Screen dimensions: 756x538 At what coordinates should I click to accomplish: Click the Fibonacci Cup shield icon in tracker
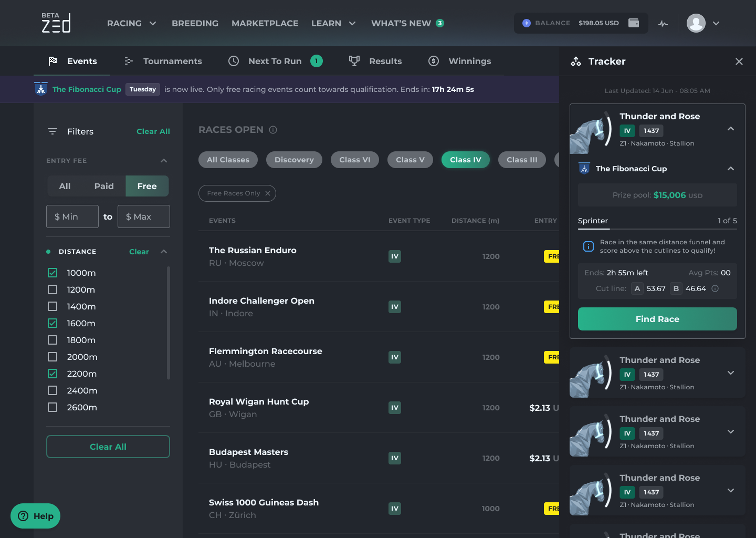click(584, 169)
